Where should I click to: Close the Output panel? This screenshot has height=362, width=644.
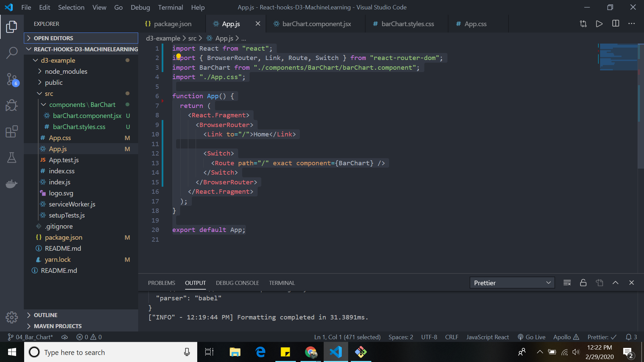click(x=632, y=283)
